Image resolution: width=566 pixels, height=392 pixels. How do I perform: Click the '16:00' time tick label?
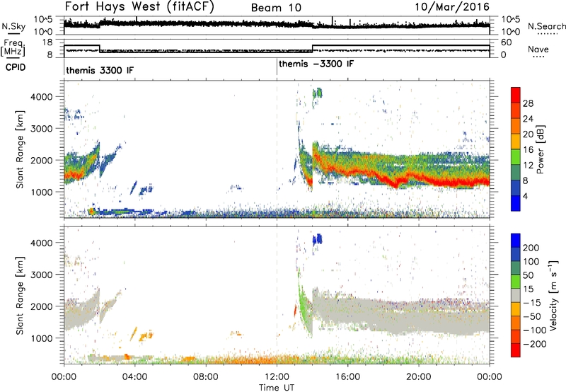coord(347,377)
